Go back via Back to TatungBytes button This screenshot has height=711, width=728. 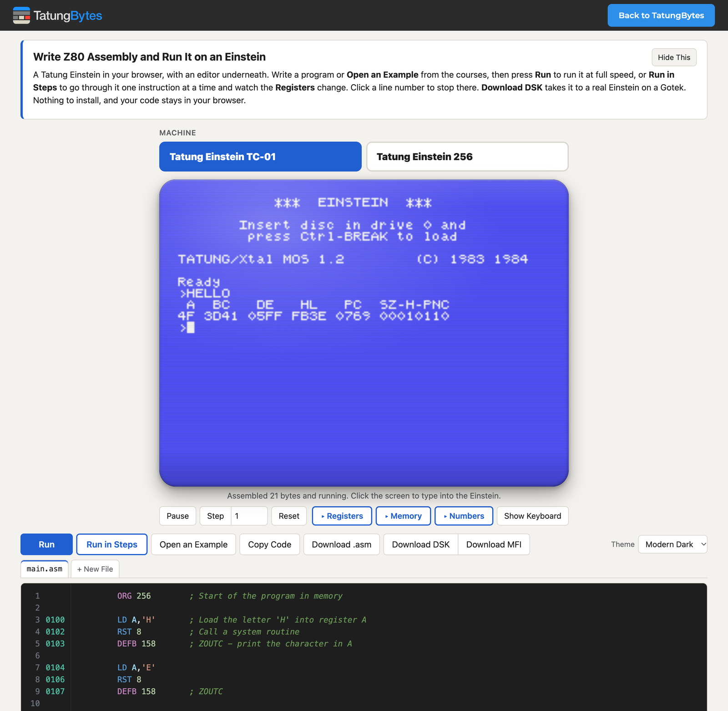[661, 15]
